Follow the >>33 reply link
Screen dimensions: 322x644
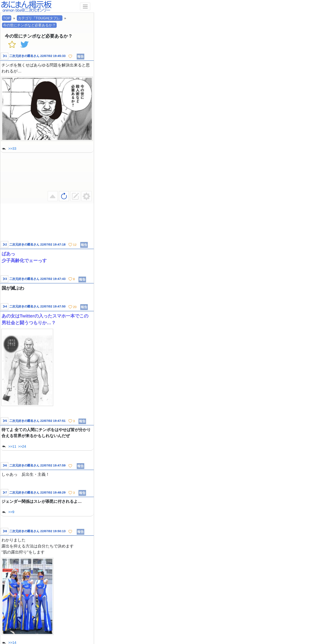point(12,148)
